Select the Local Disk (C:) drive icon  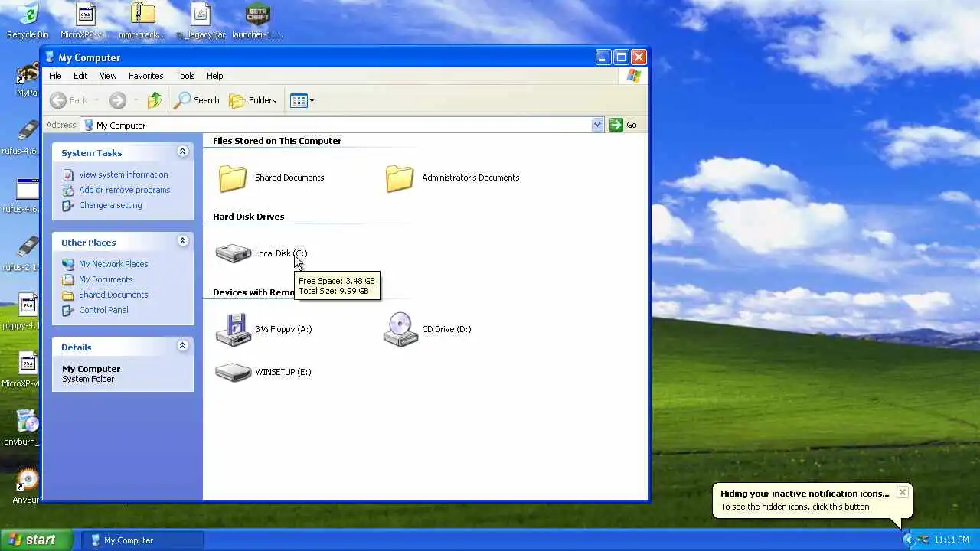234,253
